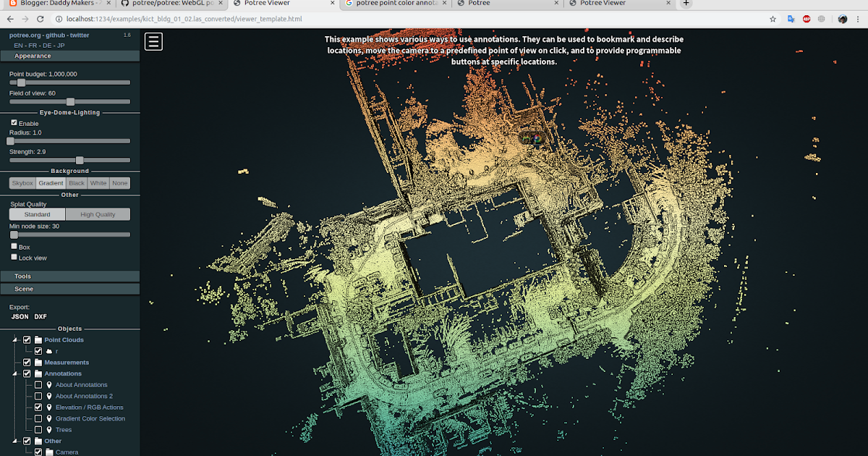Image resolution: width=868 pixels, height=456 pixels.
Task: Check the Trees annotation checkbox
Action: point(38,430)
